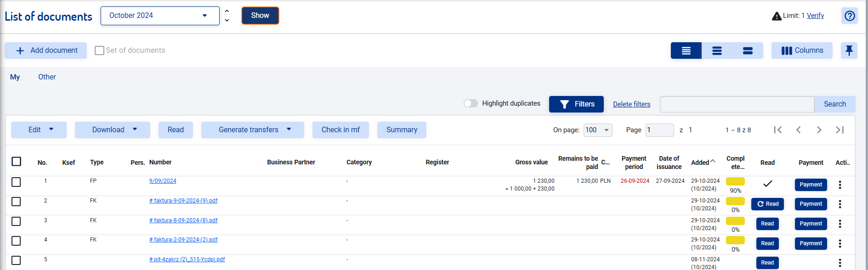This screenshot has height=270, width=868.
Task: Click the search text field
Action: point(737,104)
